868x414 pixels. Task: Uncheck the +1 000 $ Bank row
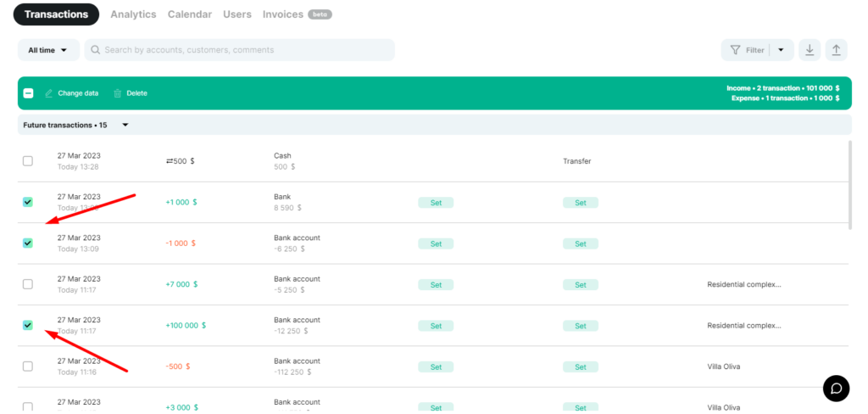pos(28,202)
